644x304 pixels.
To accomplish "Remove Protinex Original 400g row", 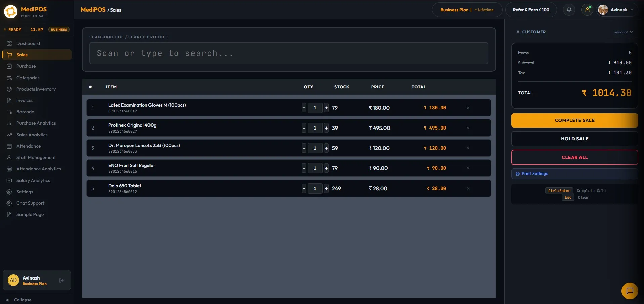I will pos(468,128).
